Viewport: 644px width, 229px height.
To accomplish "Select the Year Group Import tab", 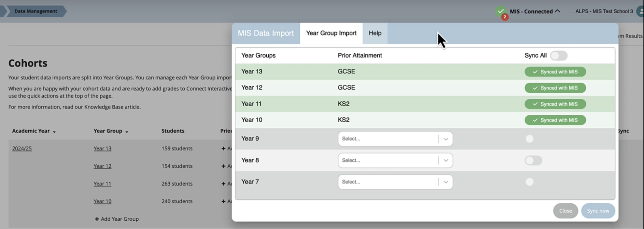I will (331, 33).
